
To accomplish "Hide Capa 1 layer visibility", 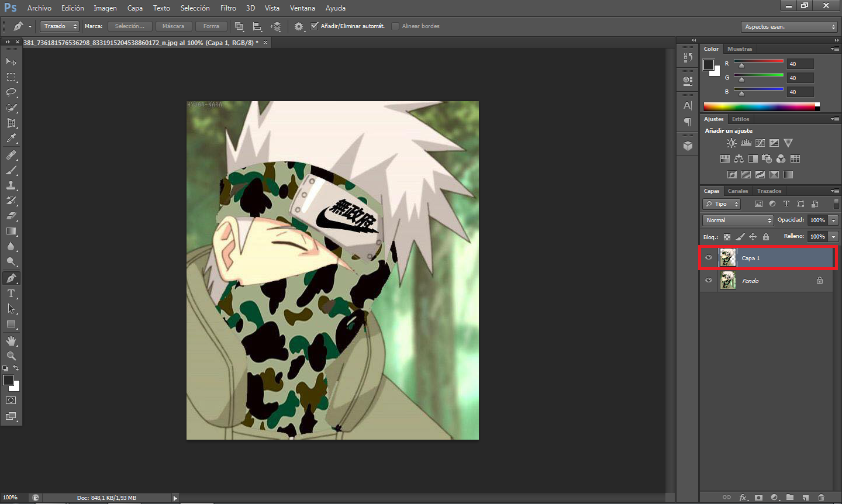I will click(x=709, y=258).
